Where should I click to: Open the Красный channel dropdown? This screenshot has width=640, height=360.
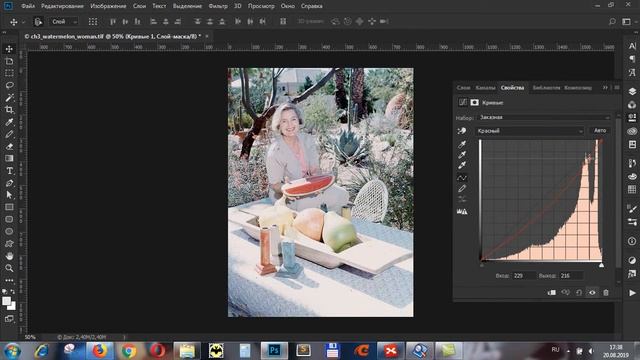click(530, 131)
